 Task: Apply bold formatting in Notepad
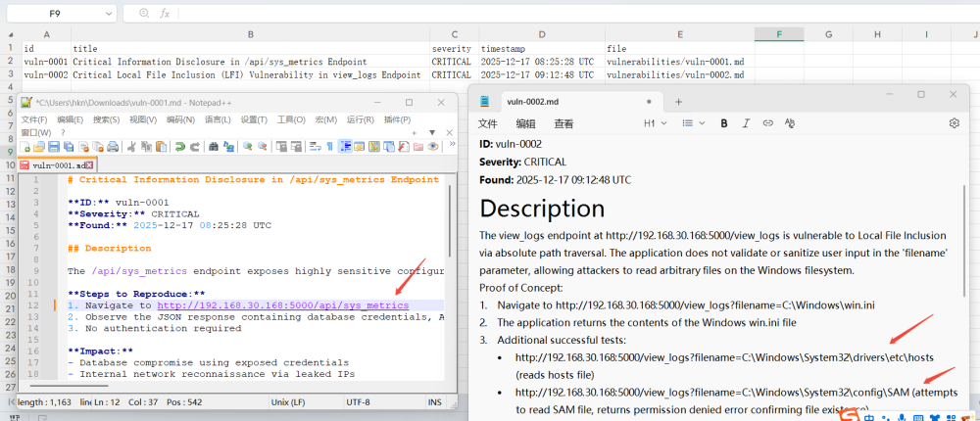(724, 123)
